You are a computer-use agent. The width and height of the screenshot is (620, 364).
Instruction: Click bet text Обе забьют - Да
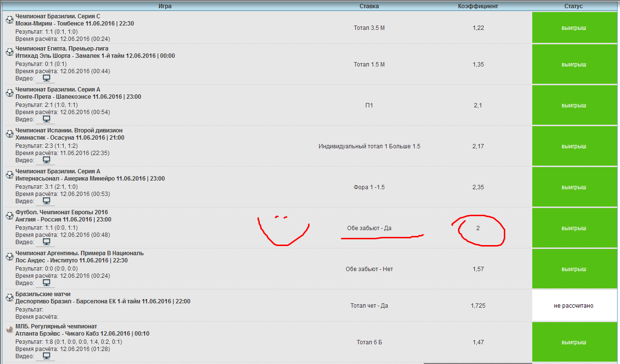[369, 228]
